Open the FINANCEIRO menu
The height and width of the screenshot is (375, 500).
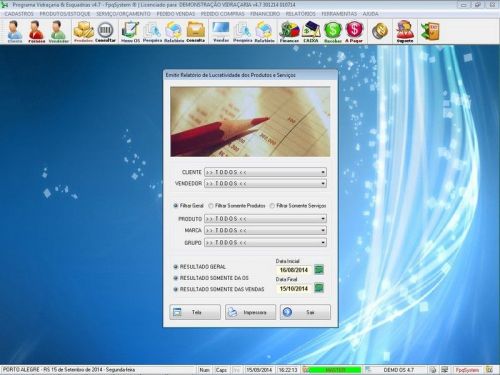pos(265,14)
